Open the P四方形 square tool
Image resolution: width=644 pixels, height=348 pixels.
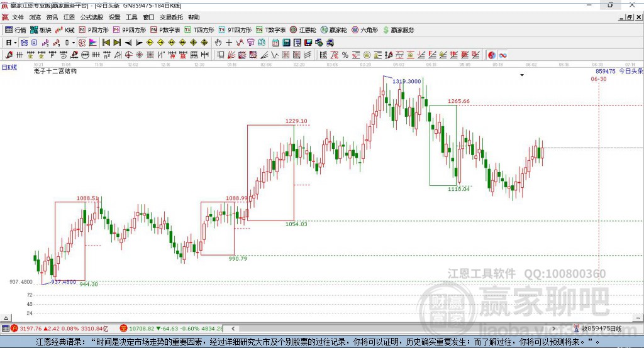point(94,30)
